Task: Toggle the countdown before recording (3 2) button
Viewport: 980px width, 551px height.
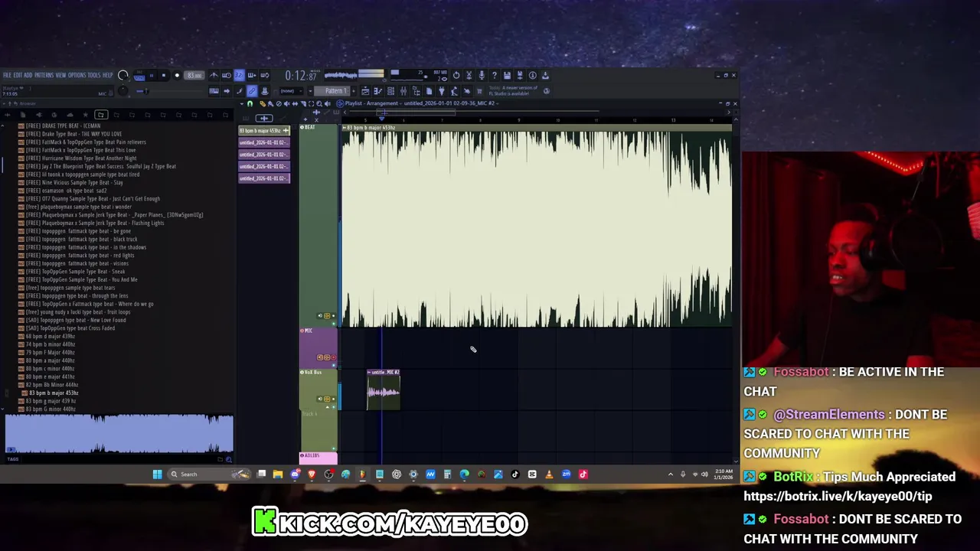Action: click(x=239, y=75)
